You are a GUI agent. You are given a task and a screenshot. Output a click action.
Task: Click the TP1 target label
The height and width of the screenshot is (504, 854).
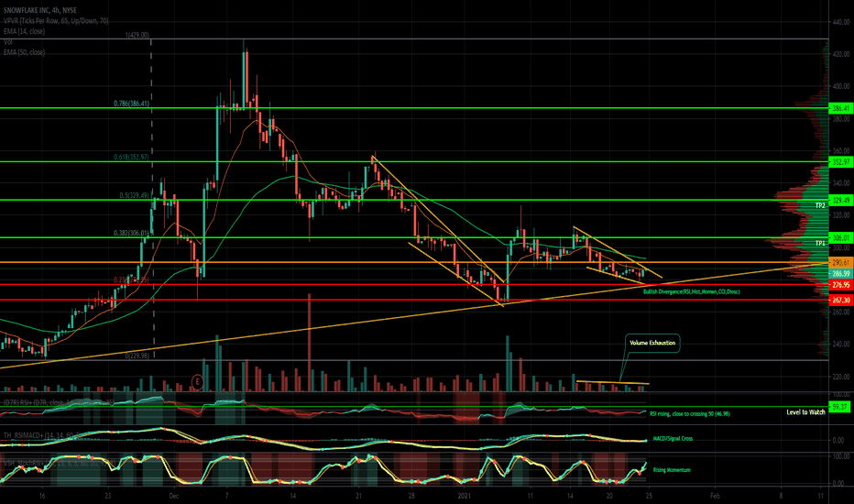[820, 243]
